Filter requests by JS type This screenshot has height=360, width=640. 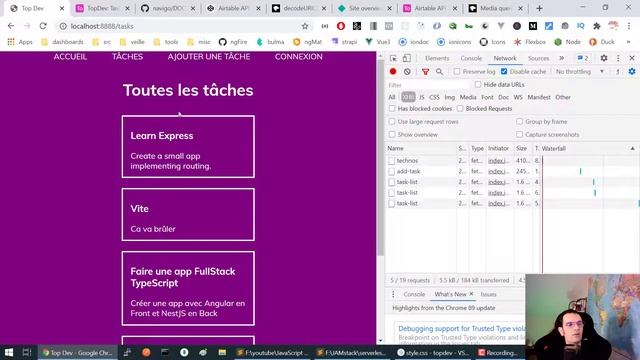click(422, 97)
